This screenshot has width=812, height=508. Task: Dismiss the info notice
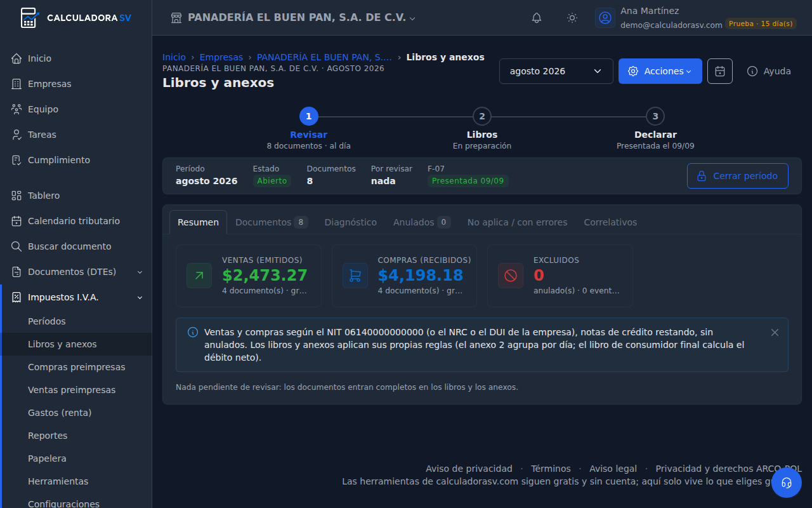coord(775,332)
